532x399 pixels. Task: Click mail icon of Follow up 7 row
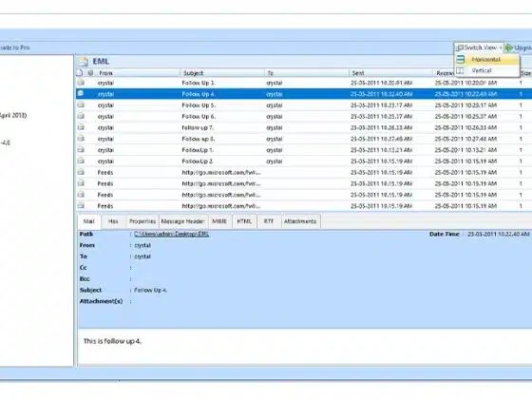tap(81, 127)
